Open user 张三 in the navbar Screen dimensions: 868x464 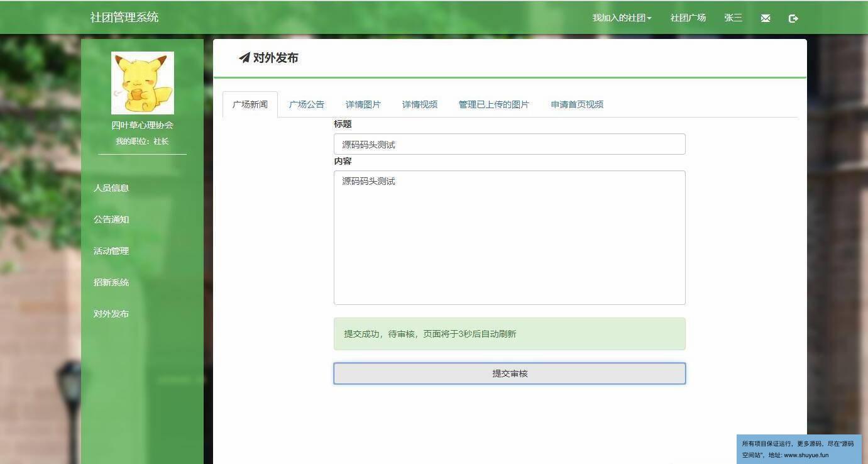coord(733,18)
